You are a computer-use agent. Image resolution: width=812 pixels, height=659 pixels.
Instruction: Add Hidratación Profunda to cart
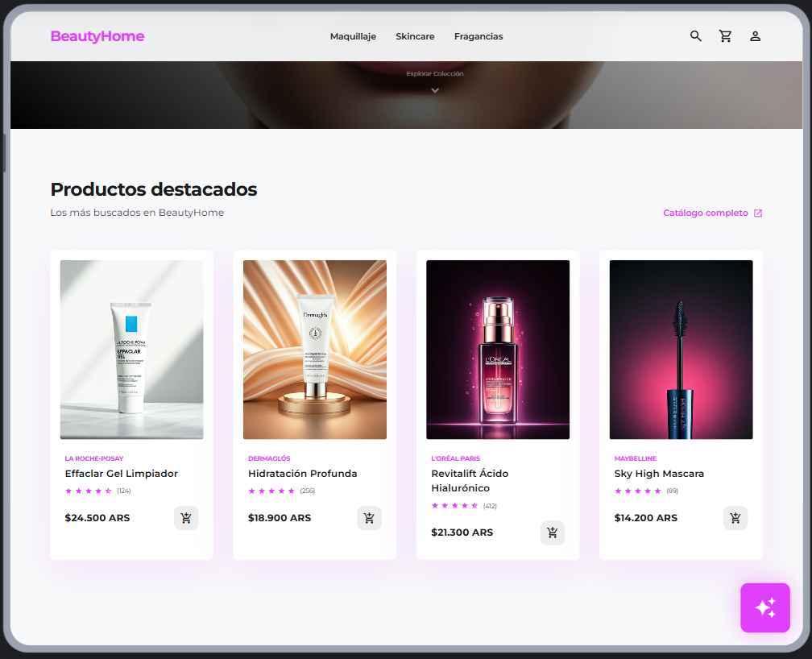[369, 517]
